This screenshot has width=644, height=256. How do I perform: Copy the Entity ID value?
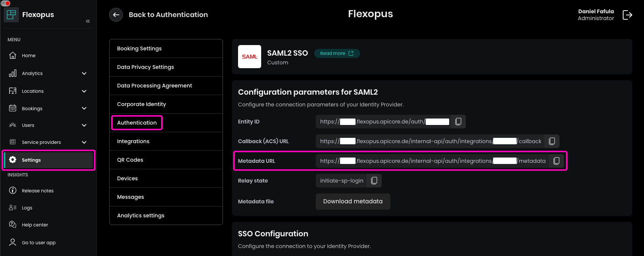(x=458, y=122)
